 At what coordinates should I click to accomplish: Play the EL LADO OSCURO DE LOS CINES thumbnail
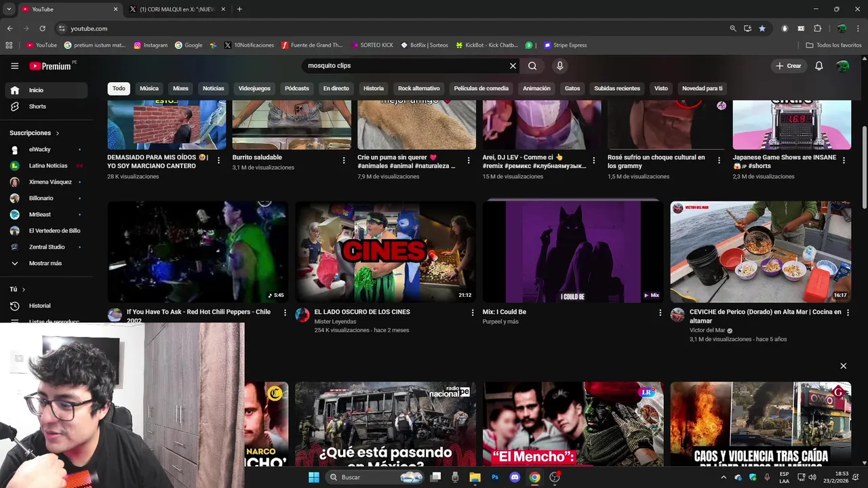click(385, 251)
